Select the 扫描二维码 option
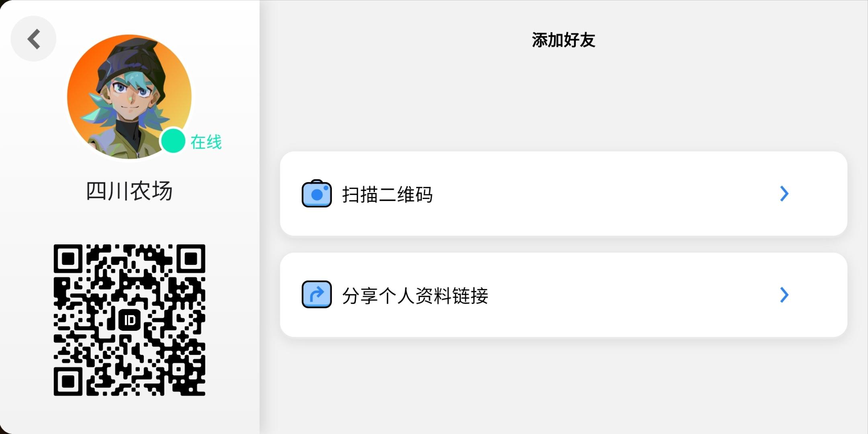The height and width of the screenshot is (434, 868). coord(563,194)
